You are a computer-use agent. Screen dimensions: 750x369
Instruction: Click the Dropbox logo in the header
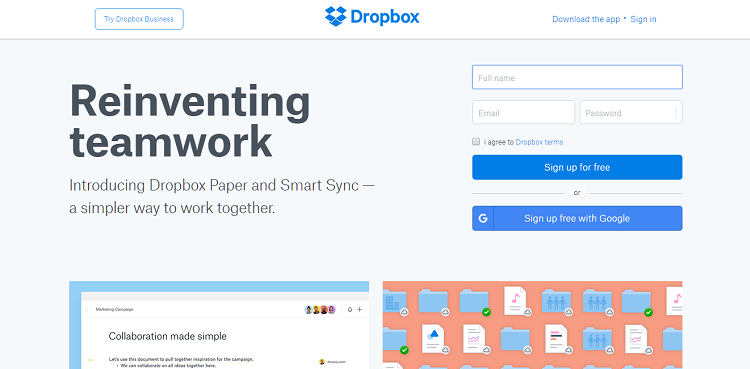click(372, 17)
